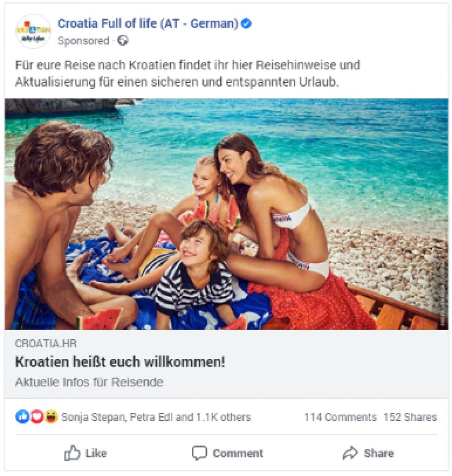Click the Comment button label

tap(238, 453)
